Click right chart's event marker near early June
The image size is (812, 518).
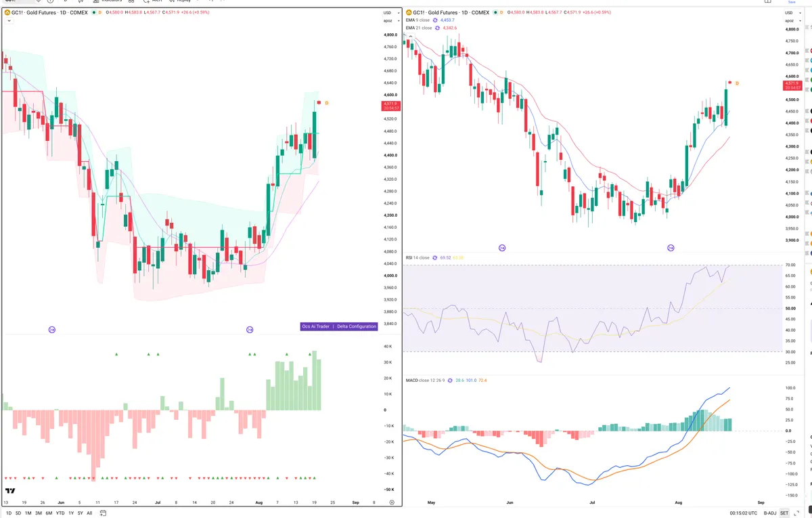click(502, 249)
